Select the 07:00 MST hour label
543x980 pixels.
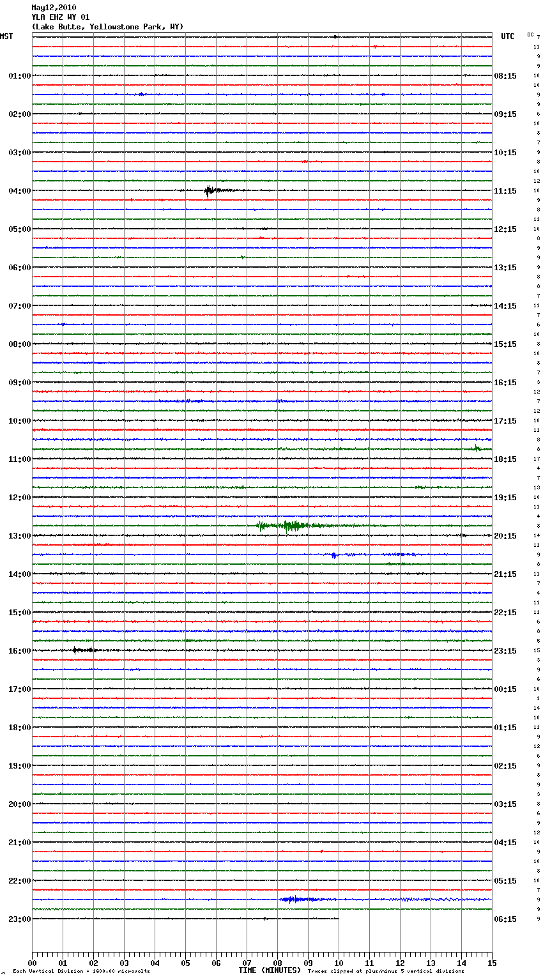coord(19,306)
